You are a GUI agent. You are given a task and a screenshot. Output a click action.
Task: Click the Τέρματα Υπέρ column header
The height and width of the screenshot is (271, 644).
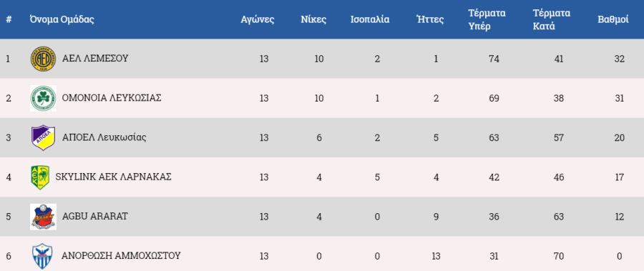pos(487,19)
